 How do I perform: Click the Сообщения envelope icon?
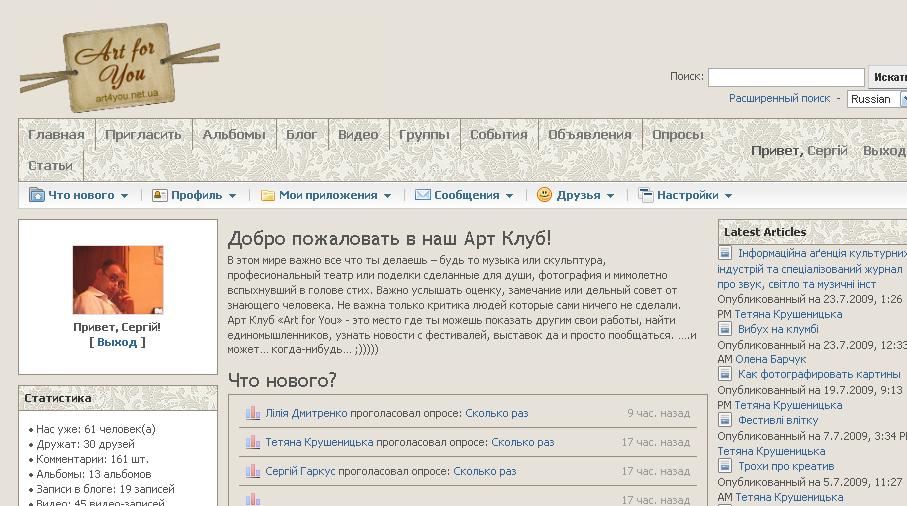[423, 195]
